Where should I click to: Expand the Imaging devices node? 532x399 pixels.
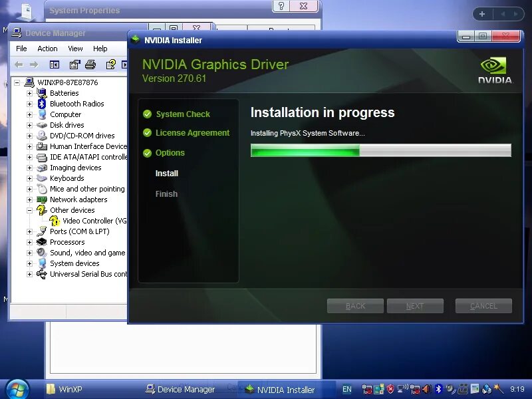click(29, 168)
